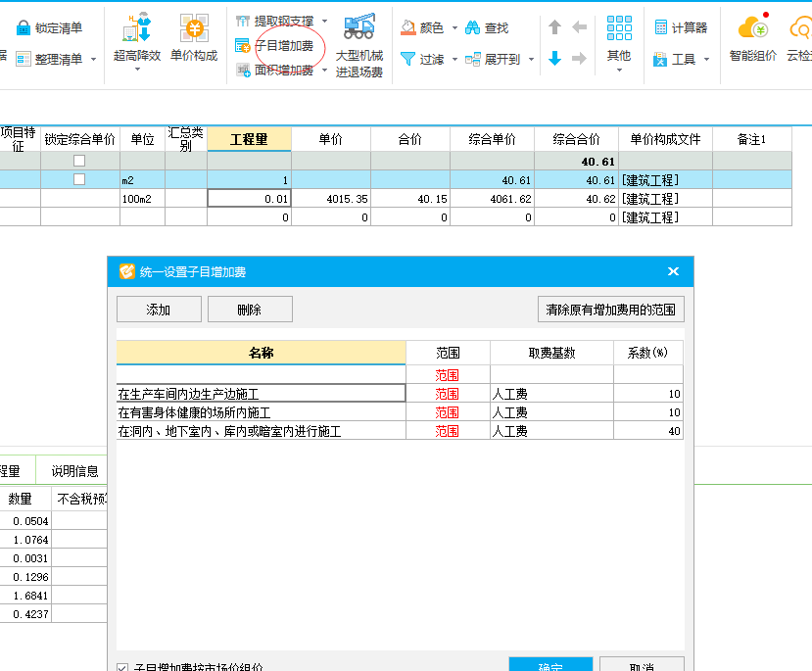The width and height of the screenshot is (812, 671).
Task: Expand the 超高降效 dropdown arrow
Action: (137, 70)
